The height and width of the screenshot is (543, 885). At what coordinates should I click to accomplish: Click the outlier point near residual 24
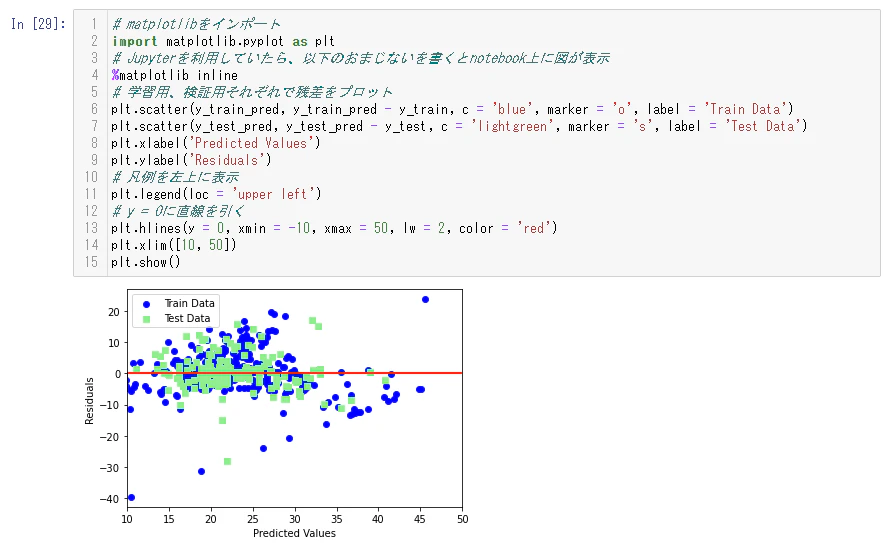pyautogui.click(x=425, y=300)
